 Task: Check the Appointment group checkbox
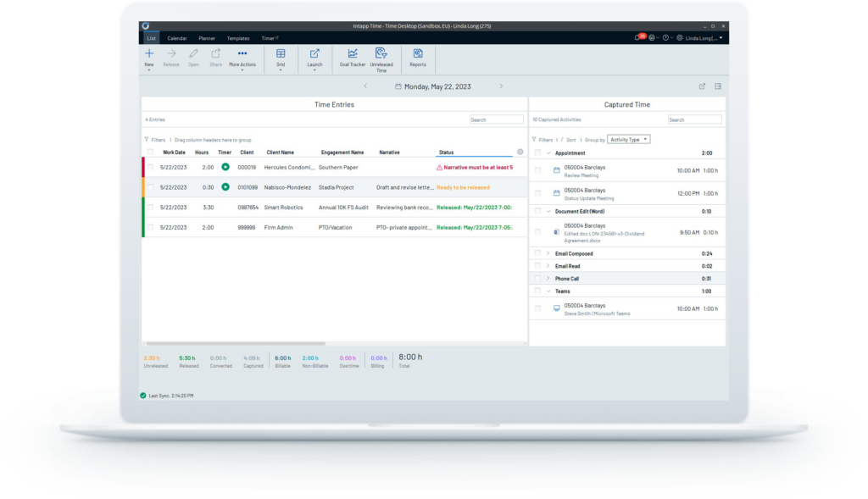(x=537, y=152)
